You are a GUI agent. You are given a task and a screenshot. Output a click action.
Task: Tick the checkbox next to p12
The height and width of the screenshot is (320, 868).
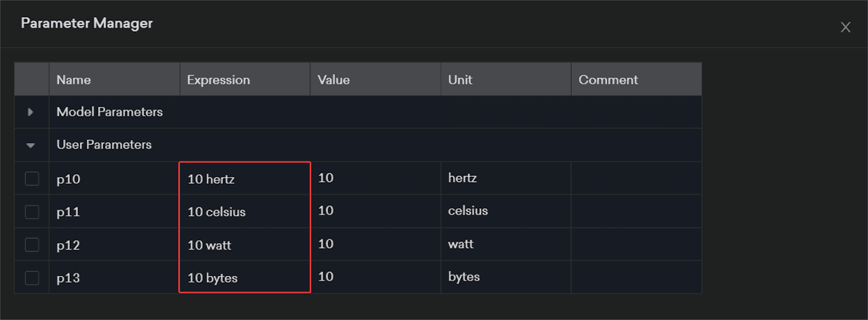coord(32,245)
